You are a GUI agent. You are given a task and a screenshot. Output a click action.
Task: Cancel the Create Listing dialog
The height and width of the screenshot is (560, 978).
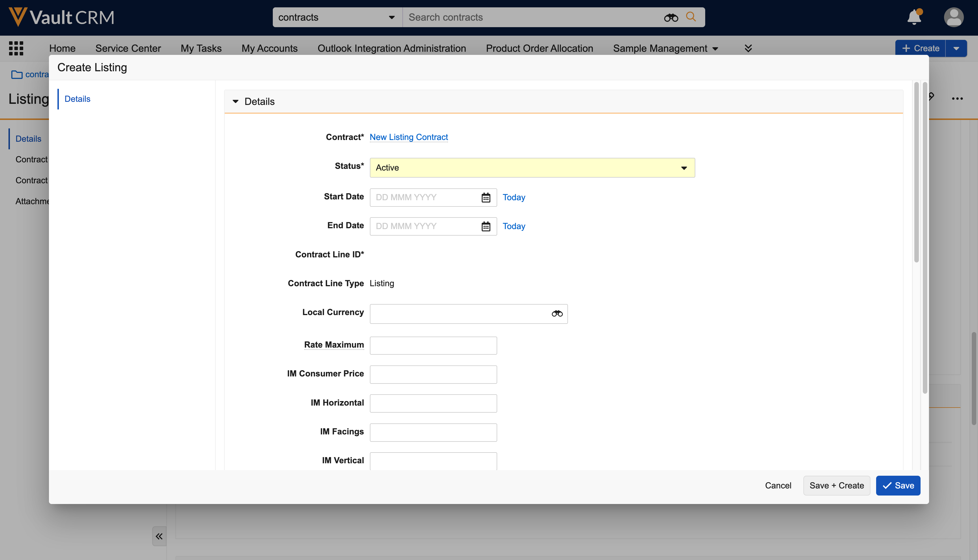point(778,485)
